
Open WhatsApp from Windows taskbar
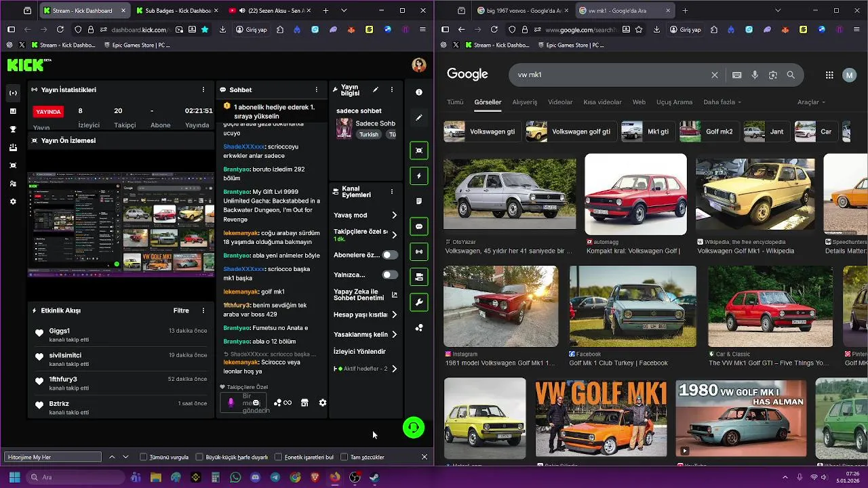(235, 478)
